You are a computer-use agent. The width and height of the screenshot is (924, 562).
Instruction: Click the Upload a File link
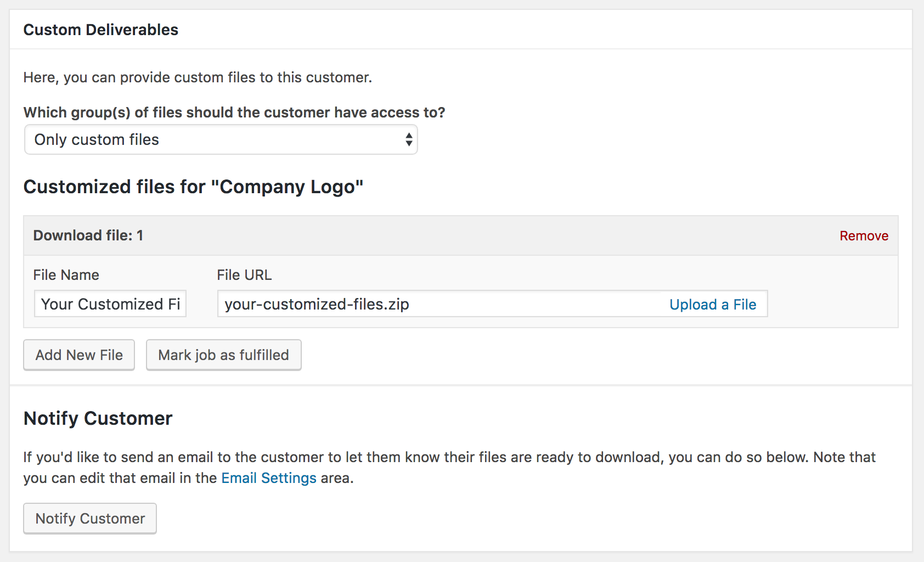[712, 305]
